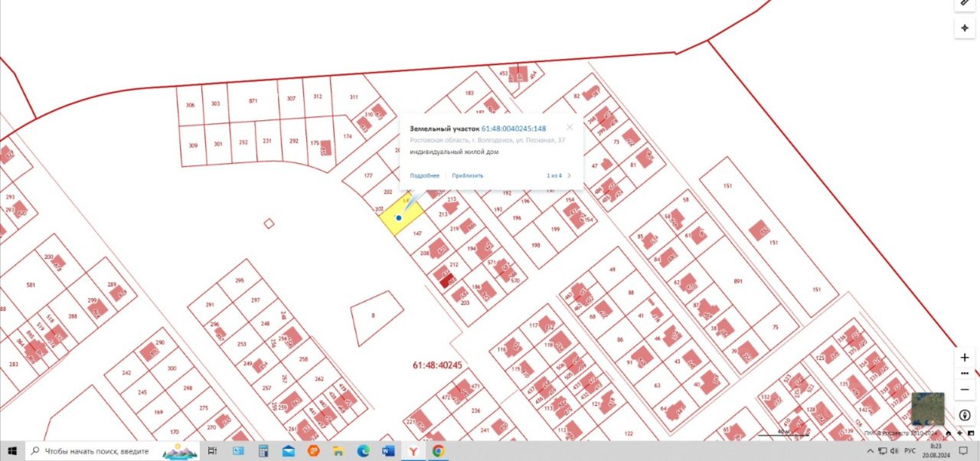
Task: Open the orange app icon between Mail and File Explorer
Action: 313,451
